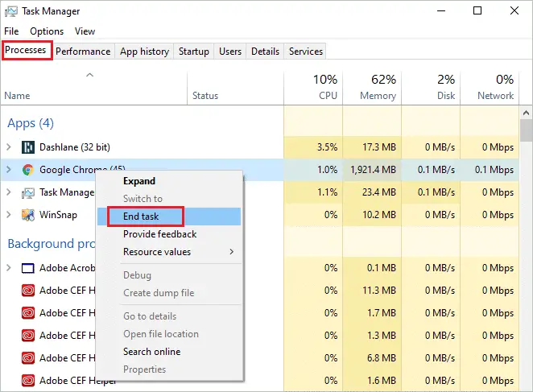533x392 pixels.
Task: Choose End task in context menu
Action: (x=169, y=217)
